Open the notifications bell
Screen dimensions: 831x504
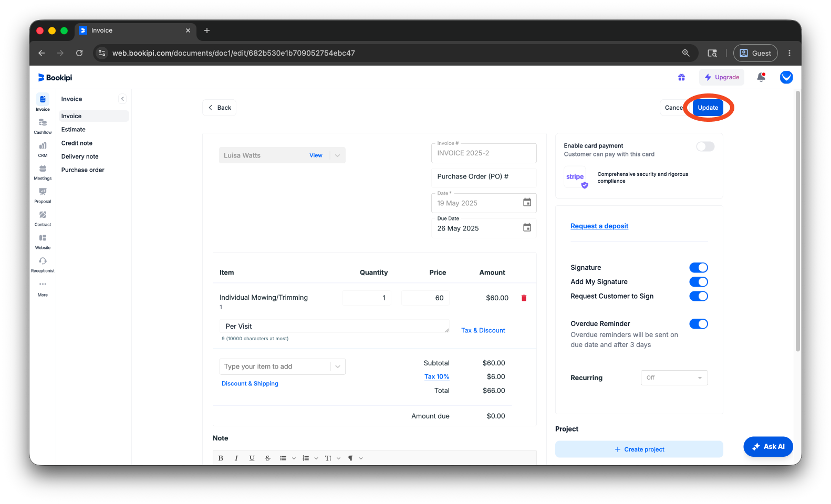tap(761, 77)
